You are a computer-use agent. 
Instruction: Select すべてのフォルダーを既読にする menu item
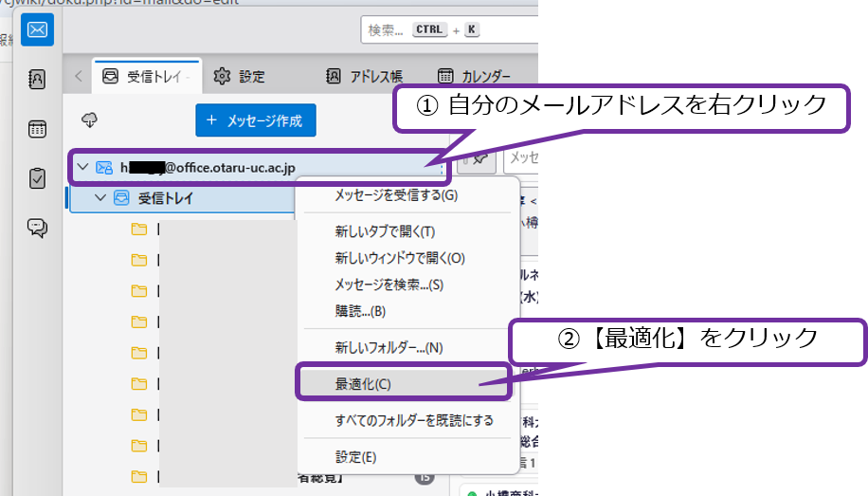413,420
